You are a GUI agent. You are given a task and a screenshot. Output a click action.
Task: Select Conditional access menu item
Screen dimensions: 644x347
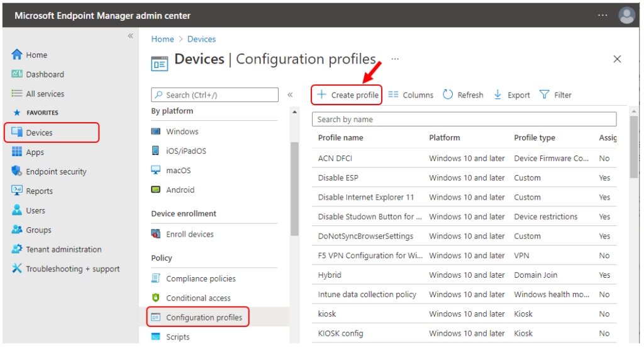point(198,298)
